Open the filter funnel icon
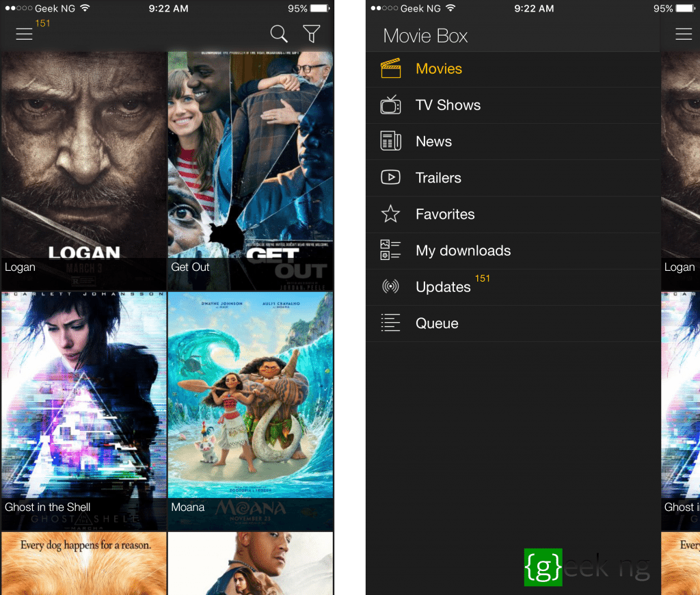 [x=312, y=34]
